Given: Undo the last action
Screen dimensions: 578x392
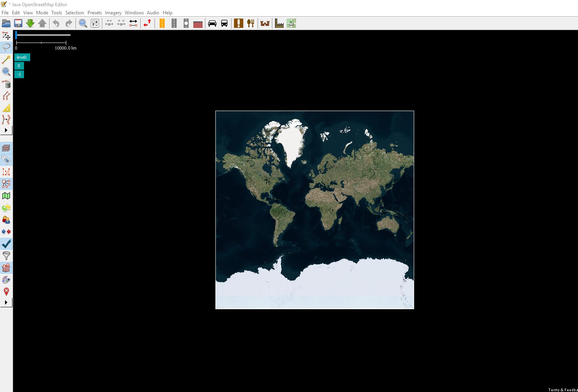Looking at the screenshot, I should pyautogui.click(x=56, y=24).
